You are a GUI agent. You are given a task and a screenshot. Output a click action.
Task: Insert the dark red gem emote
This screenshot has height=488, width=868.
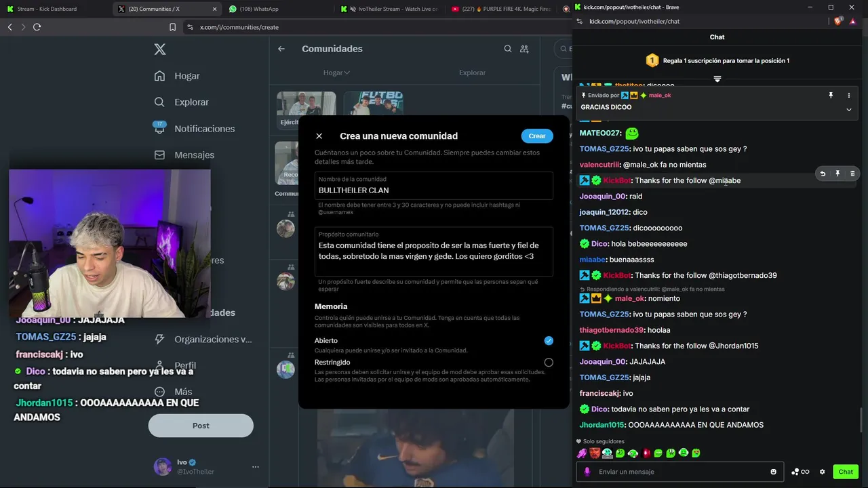coord(646,453)
